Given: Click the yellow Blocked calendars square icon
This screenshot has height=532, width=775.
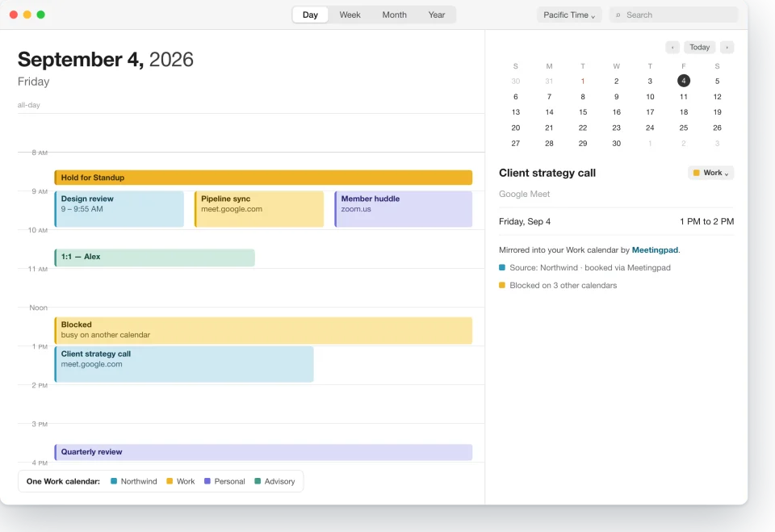Looking at the screenshot, I should coord(502,285).
